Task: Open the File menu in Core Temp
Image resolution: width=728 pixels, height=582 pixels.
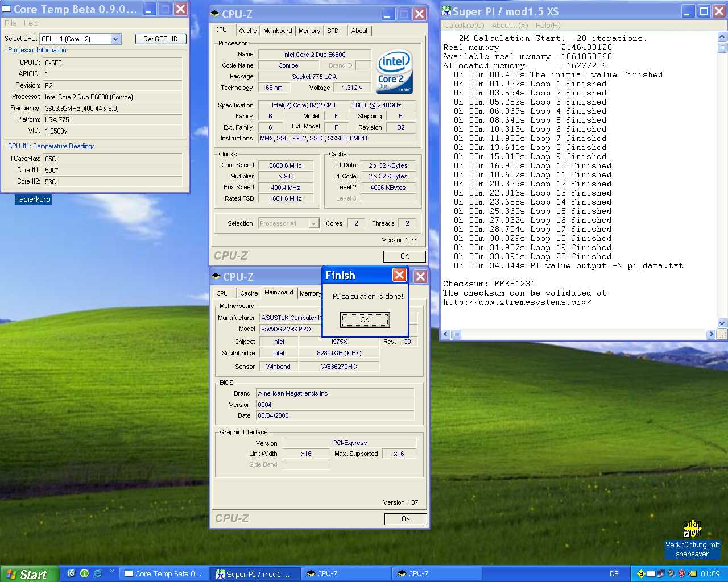Action: coord(10,23)
